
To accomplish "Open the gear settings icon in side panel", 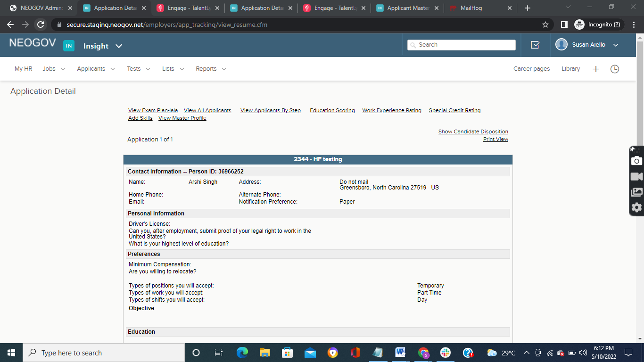I will point(636,207).
